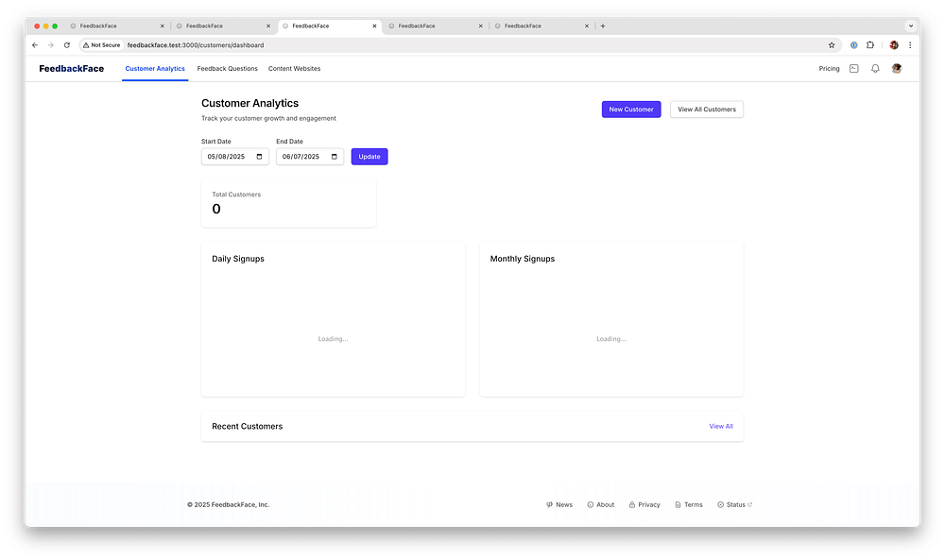Open the Privacy footer link
Screen dimensions: 945x560
coord(644,504)
